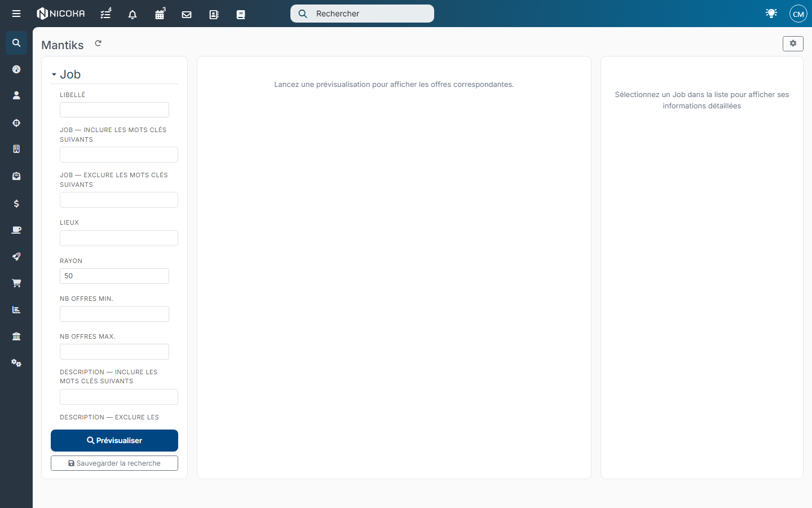
Task: Focus Job exclude keywords field
Action: (x=119, y=200)
